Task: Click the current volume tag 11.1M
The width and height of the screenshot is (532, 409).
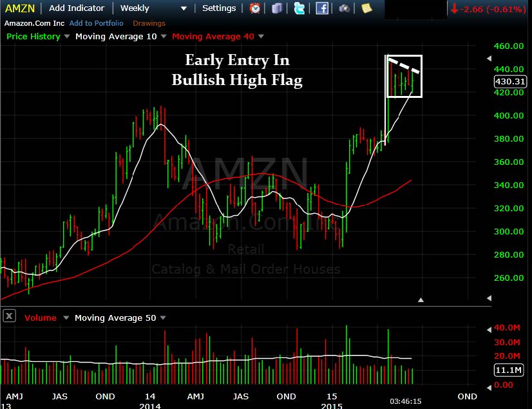Action: (508, 370)
